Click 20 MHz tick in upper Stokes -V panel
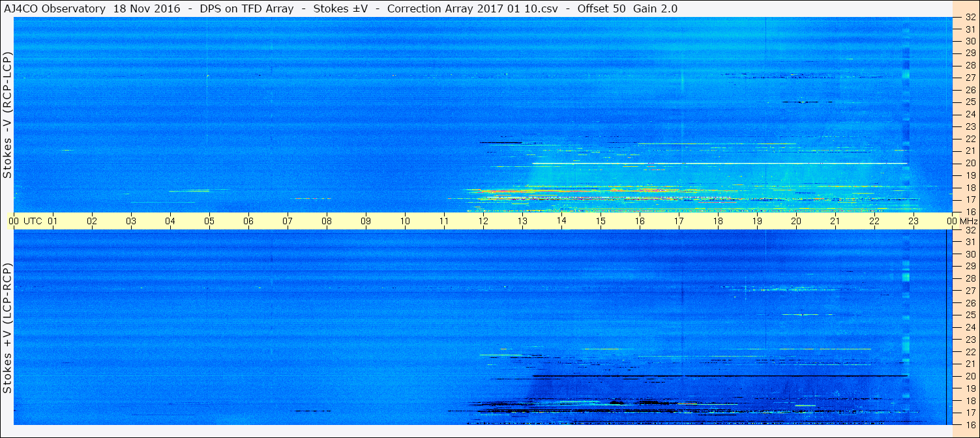 point(970,163)
